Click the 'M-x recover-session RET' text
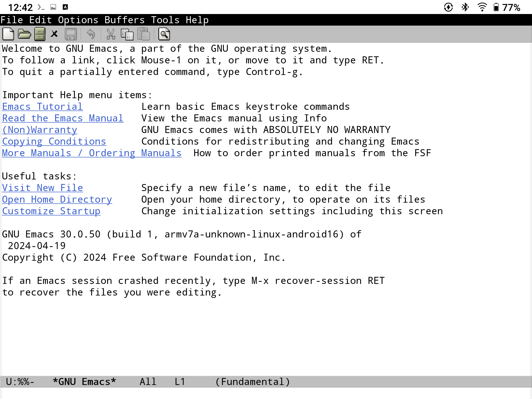This screenshot has height=399, width=532. (x=318, y=281)
